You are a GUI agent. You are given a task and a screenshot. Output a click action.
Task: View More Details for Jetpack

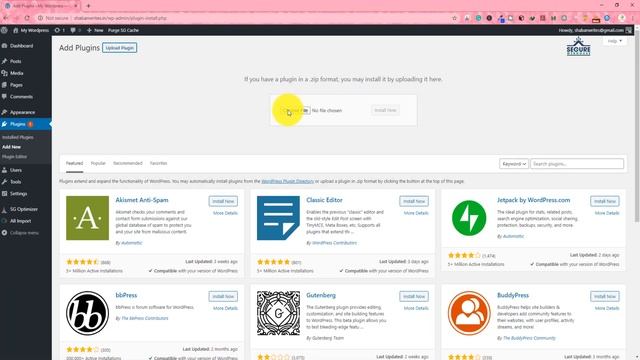click(x=607, y=213)
